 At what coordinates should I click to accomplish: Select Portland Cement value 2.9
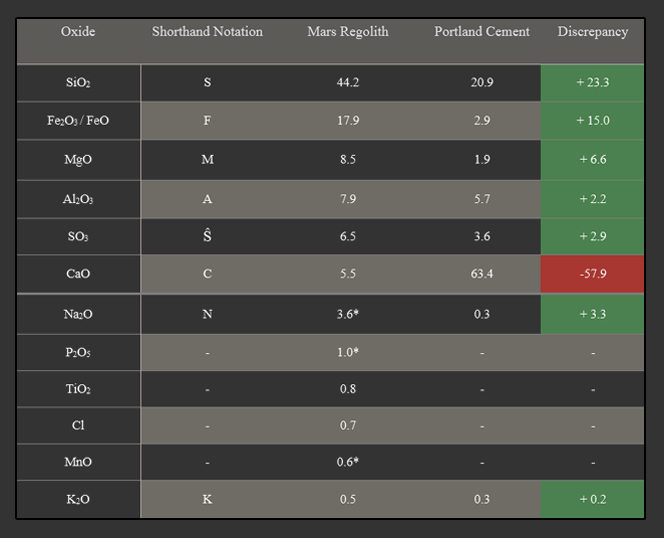click(482, 121)
